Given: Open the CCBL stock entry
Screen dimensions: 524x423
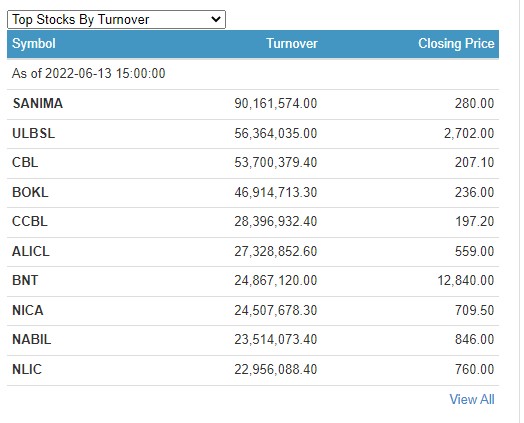Looking at the screenshot, I should tap(30, 222).
